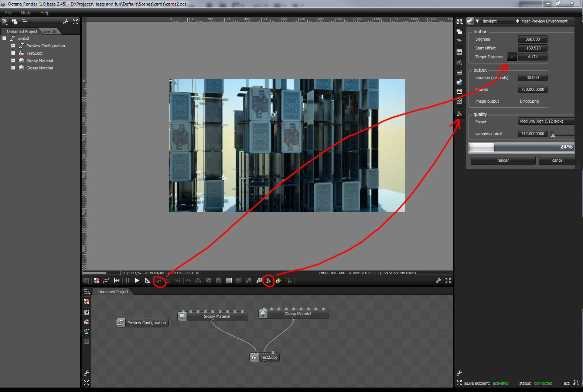Toggle the viewport lock icon

(289, 281)
